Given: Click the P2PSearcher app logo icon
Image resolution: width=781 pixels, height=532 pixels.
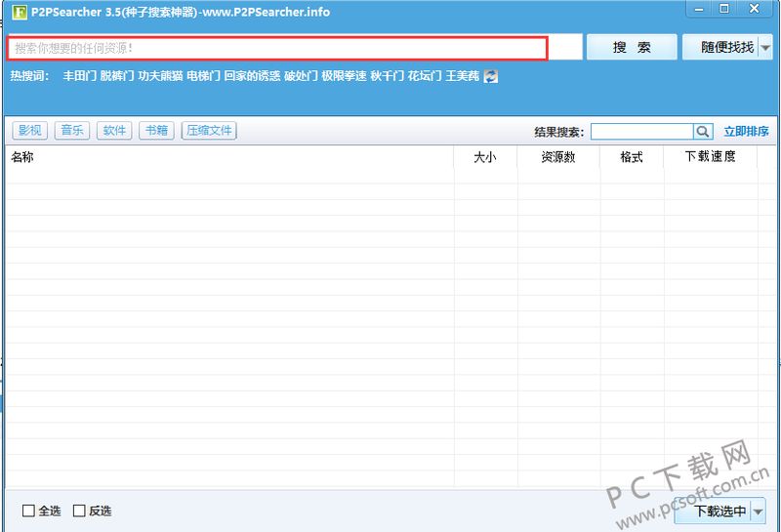Looking at the screenshot, I should click(x=19, y=12).
